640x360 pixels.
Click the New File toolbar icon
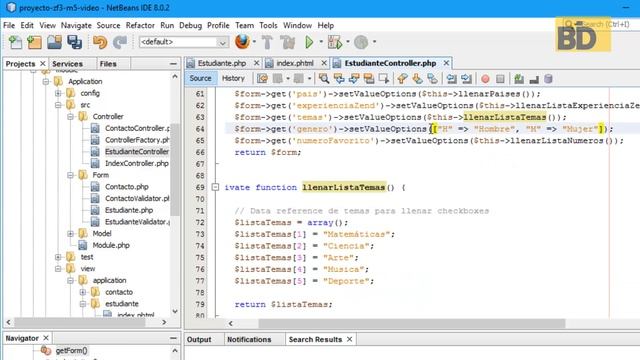(15, 42)
